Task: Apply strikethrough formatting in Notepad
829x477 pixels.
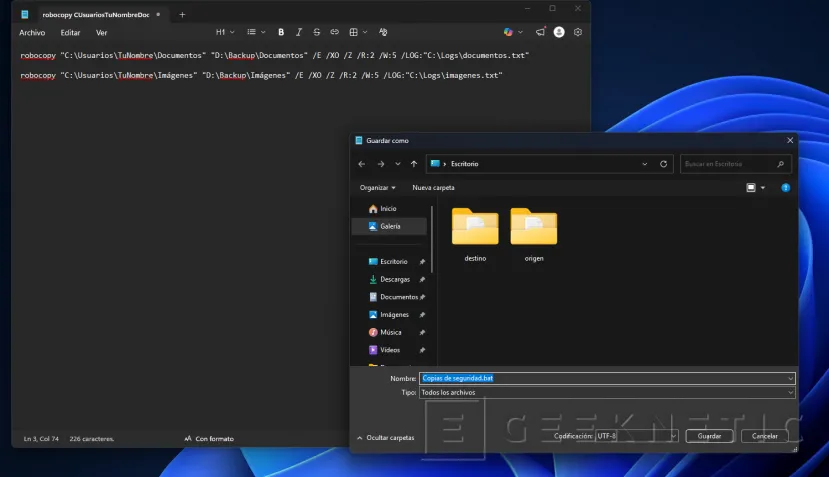Action: [x=317, y=32]
